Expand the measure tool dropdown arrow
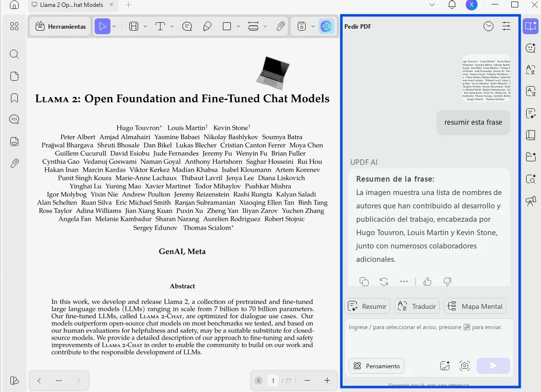The image size is (541, 392). point(265,26)
